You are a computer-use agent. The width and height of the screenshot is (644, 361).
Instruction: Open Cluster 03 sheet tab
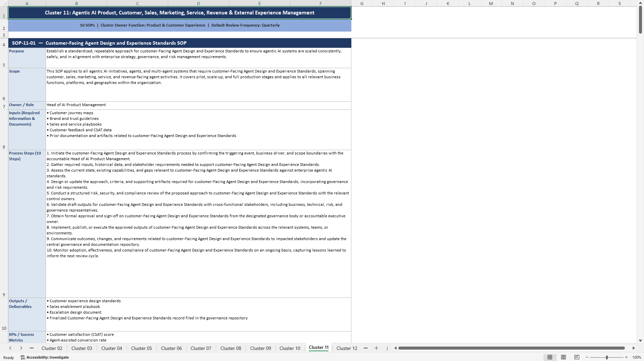click(82, 348)
